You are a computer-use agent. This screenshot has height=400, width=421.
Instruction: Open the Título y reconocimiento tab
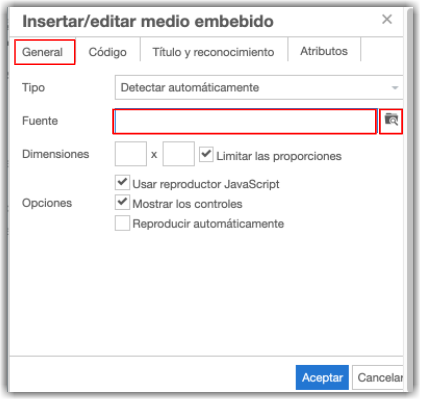tap(213, 52)
